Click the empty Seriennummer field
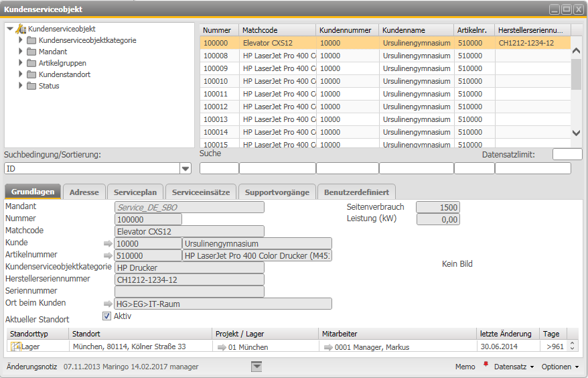The image size is (588, 378). click(190, 292)
